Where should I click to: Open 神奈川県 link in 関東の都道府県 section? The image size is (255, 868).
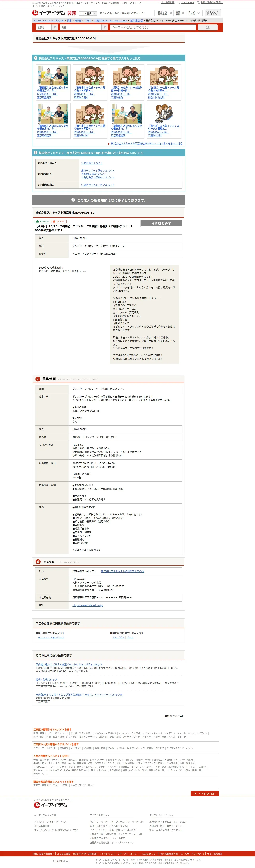pos(46,785)
